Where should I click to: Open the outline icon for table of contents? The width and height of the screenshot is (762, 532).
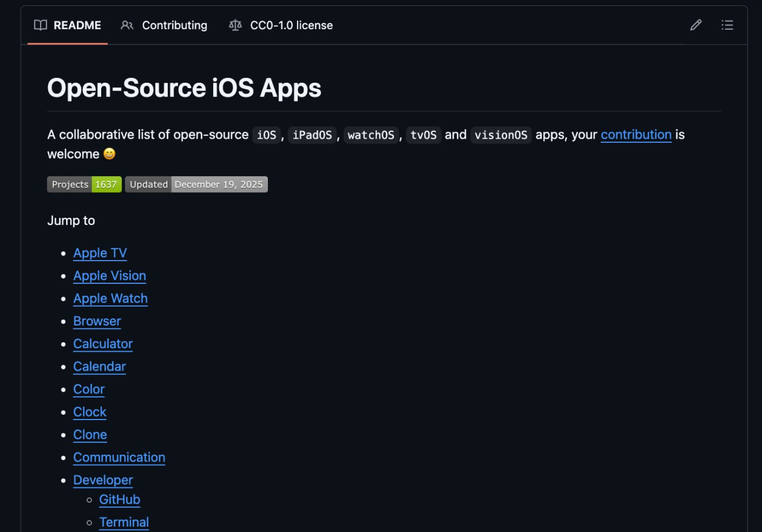727,25
